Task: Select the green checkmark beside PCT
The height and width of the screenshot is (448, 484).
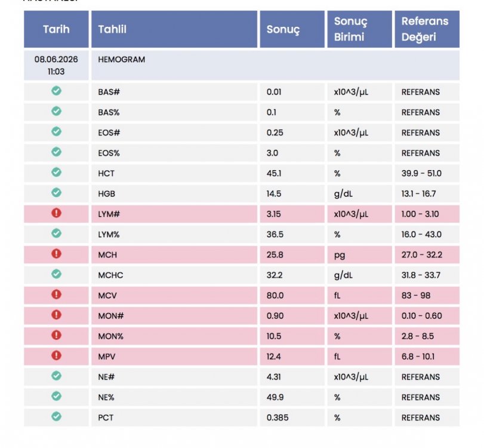Action: point(56,416)
